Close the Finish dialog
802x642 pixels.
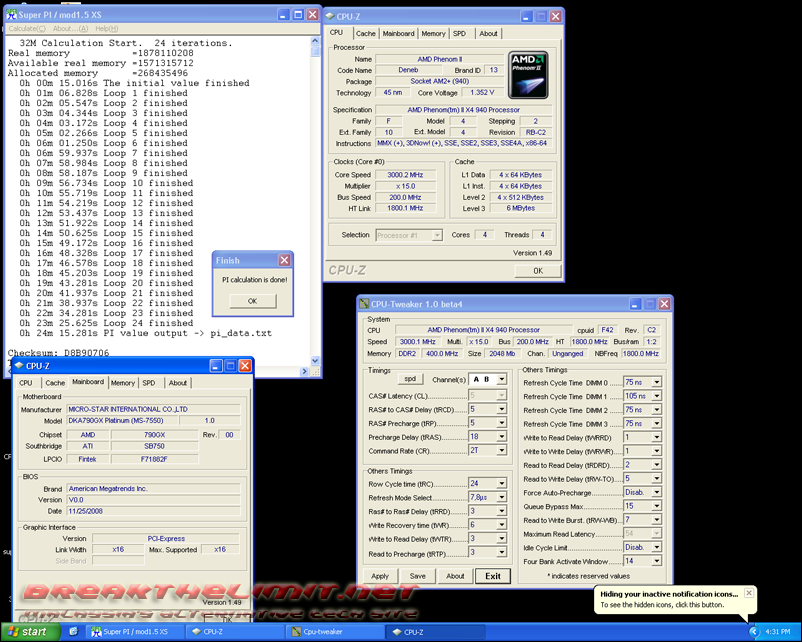pyautogui.click(x=284, y=260)
